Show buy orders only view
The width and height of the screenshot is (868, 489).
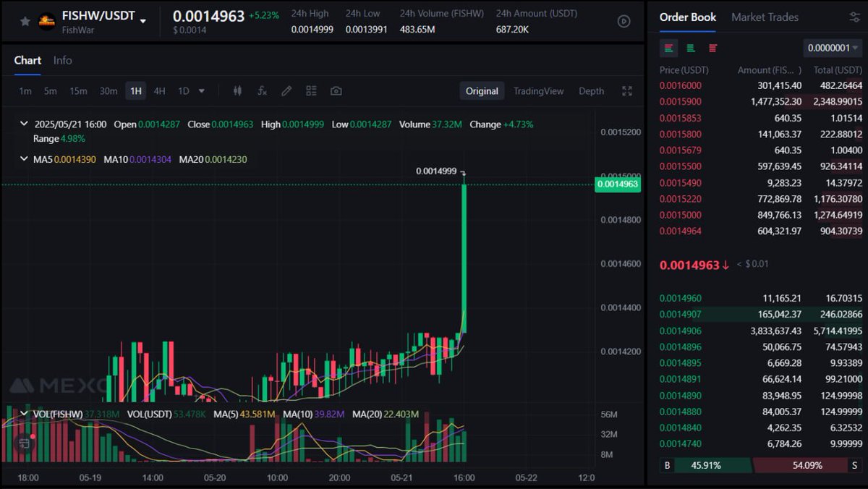click(691, 48)
